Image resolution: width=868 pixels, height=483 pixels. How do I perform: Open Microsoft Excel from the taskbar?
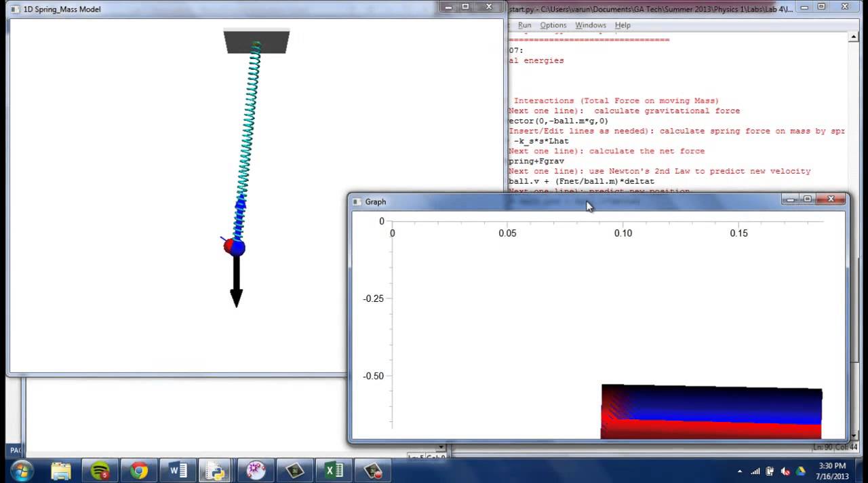coord(334,471)
